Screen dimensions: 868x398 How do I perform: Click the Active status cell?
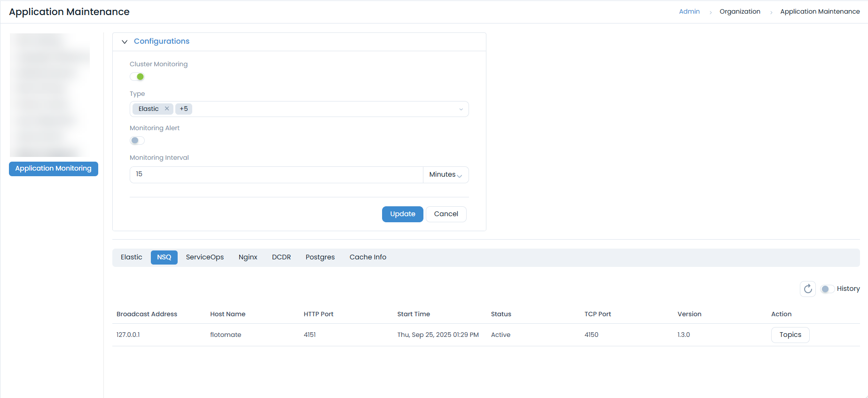[500, 335]
